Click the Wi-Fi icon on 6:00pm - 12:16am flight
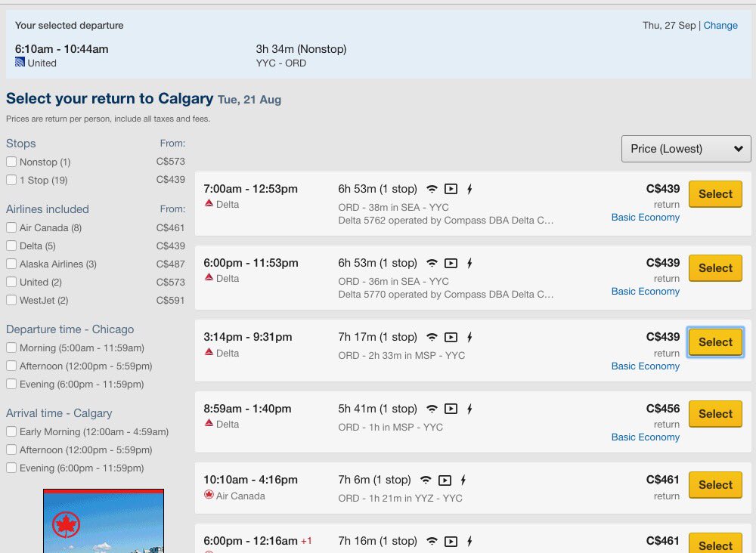756x553 pixels. coord(432,542)
